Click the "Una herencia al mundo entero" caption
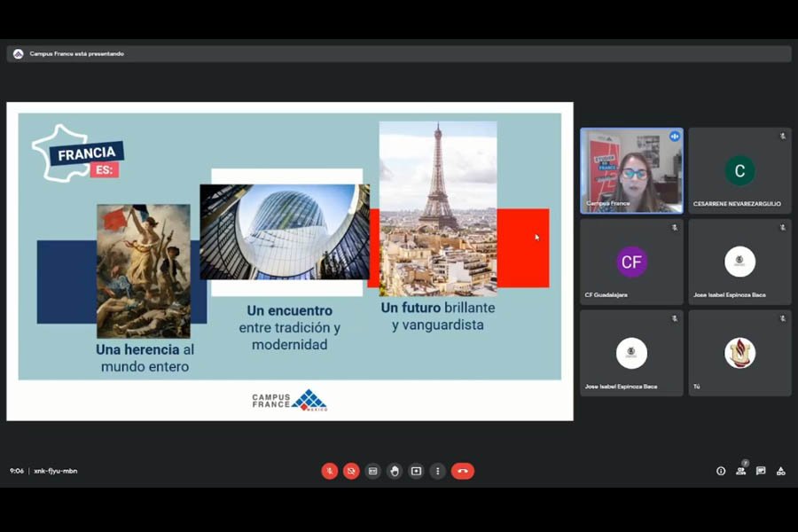The width and height of the screenshot is (798, 532). (145, 358)
